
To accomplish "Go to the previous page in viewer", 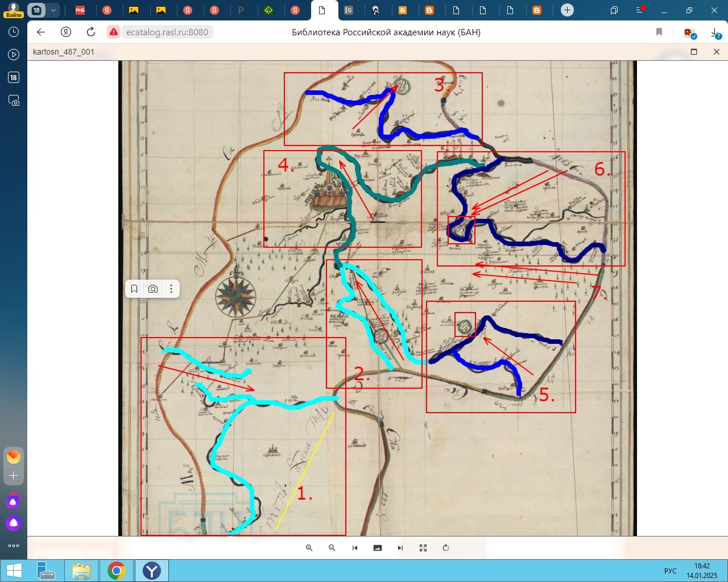I will (x=354, y=548).
